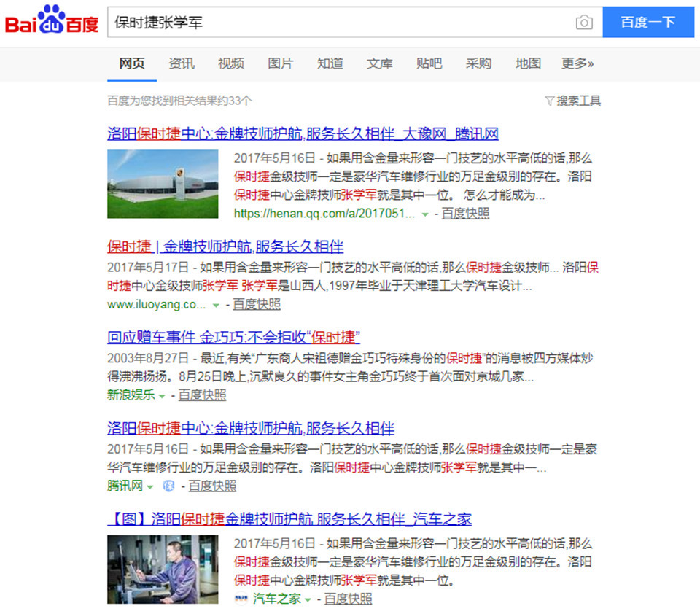700x614 pixels.
Task: Click snippet text starting 2017年5月17日
Action: [353, 276]
